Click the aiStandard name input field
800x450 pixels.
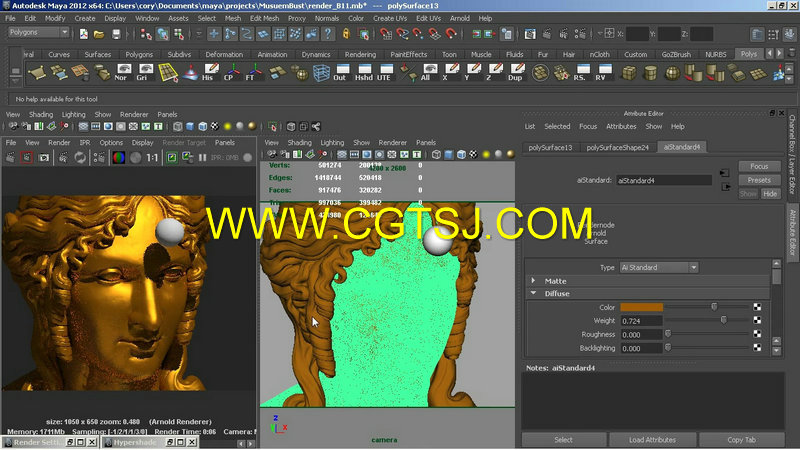click(x=664, y=180)
